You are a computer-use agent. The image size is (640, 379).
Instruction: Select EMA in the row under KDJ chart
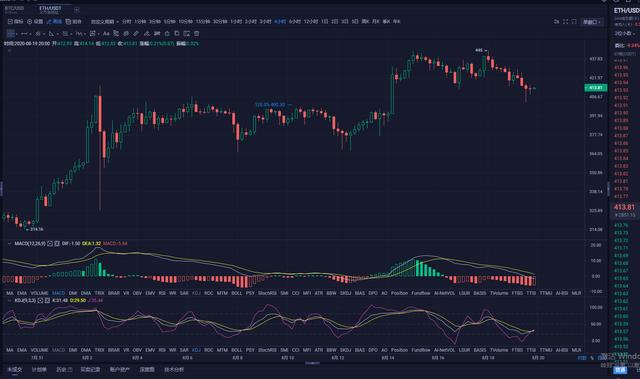[x=22, y=350]
